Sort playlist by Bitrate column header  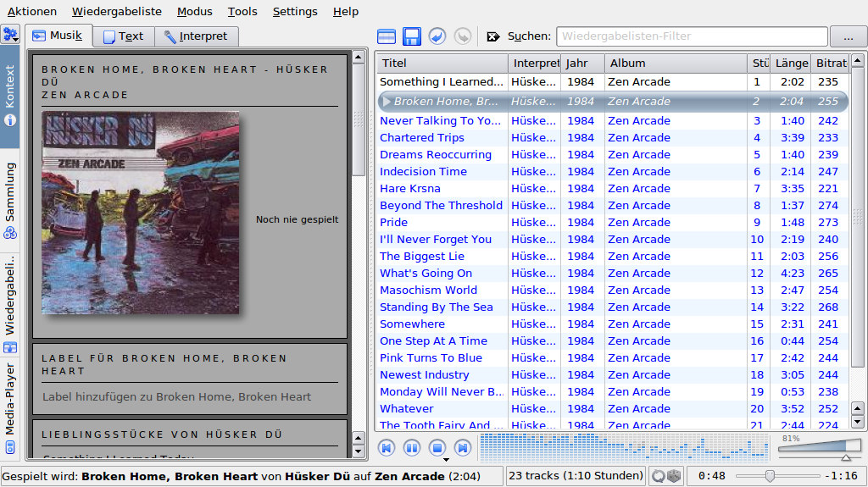[x=831, y=63]
